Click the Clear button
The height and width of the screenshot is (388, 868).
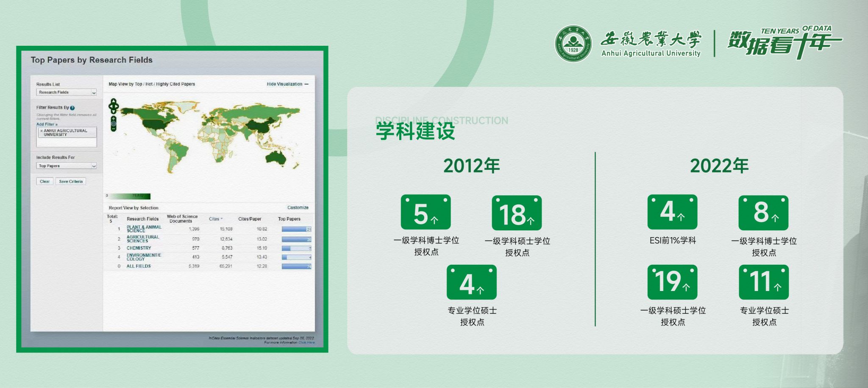[45, 181]
